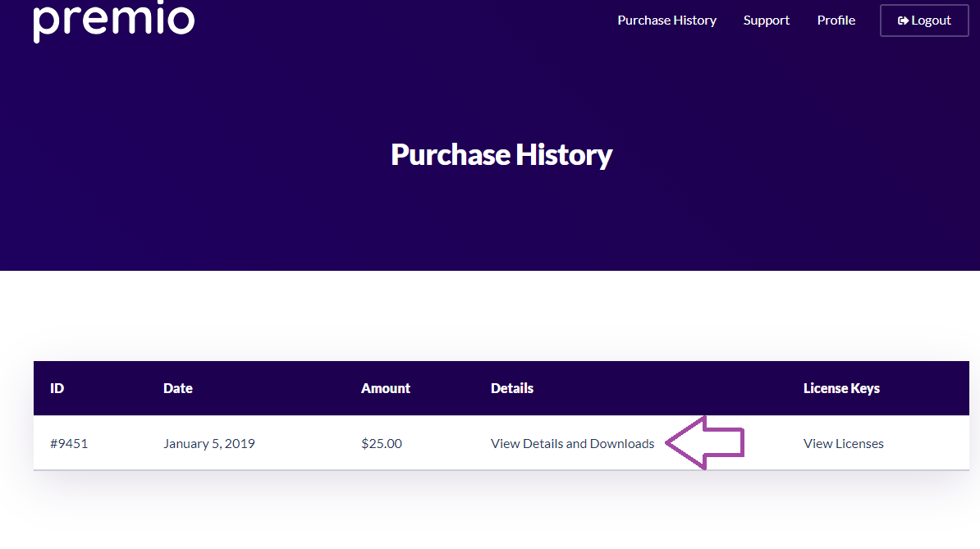The image size is (980, 549).
Task: Open Purchase History in navigation
Action: point(666,21)
